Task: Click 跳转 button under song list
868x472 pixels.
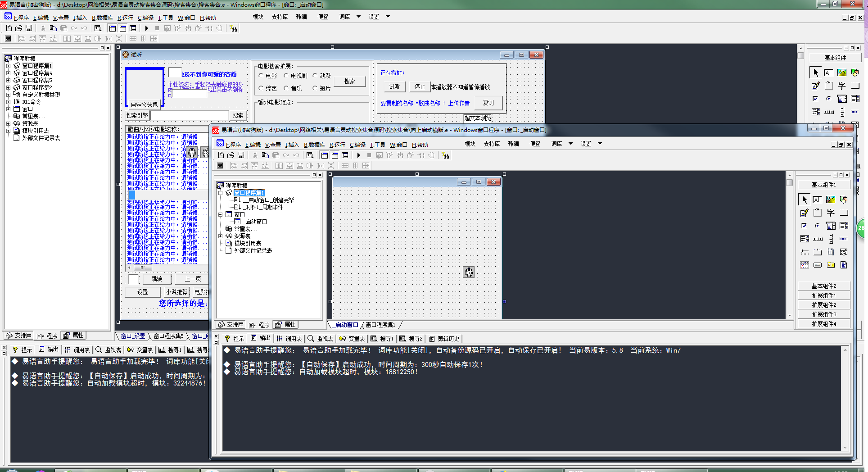Action: click(156, 279)
